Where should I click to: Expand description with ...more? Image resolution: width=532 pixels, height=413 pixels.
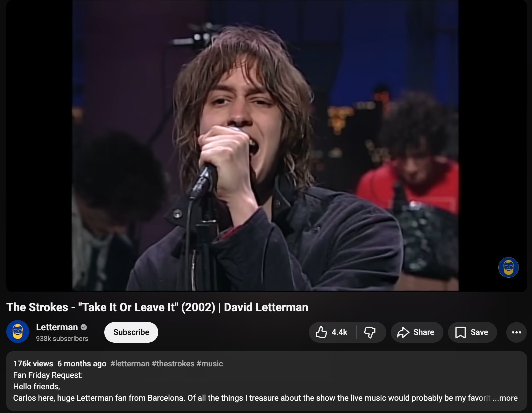505,398
